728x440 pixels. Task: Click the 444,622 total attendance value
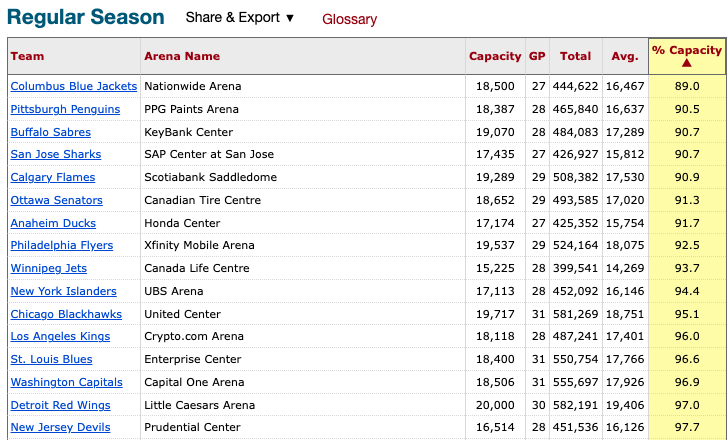(x=576, y=86)
